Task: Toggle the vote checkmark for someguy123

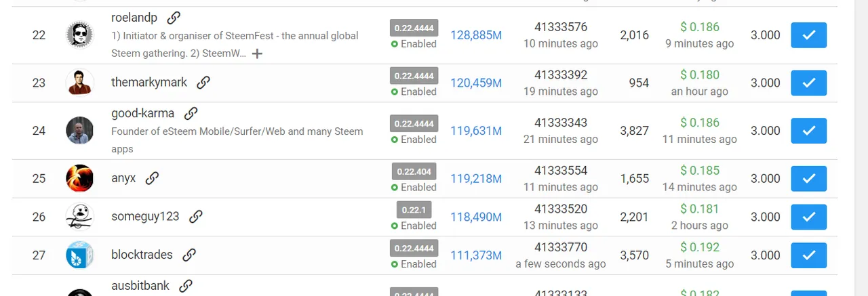Action: point(808,217)
